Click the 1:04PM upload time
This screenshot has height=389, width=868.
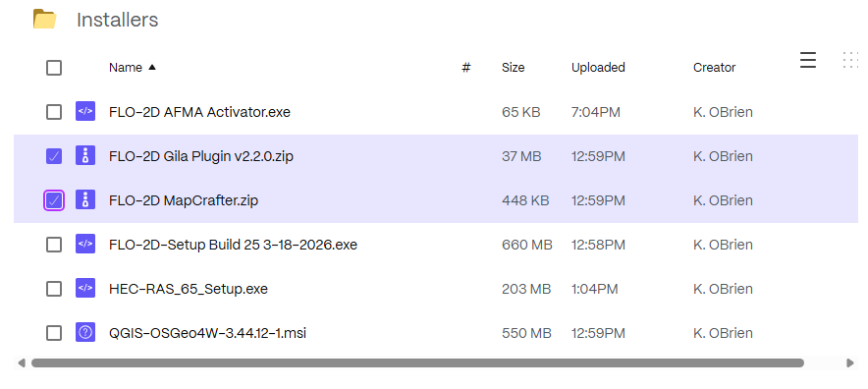(x=594, y=289)
